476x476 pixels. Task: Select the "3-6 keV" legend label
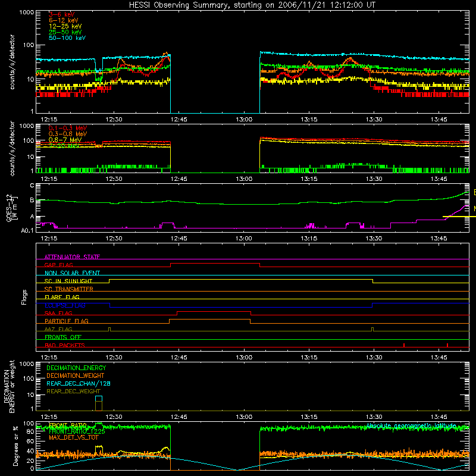pyautogui.click(x=61, y=14)
